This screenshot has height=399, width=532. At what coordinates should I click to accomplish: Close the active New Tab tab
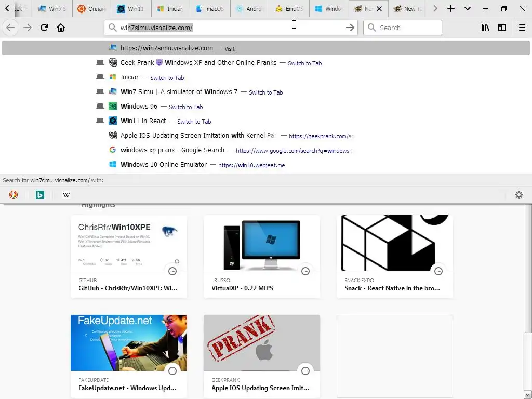379,9
